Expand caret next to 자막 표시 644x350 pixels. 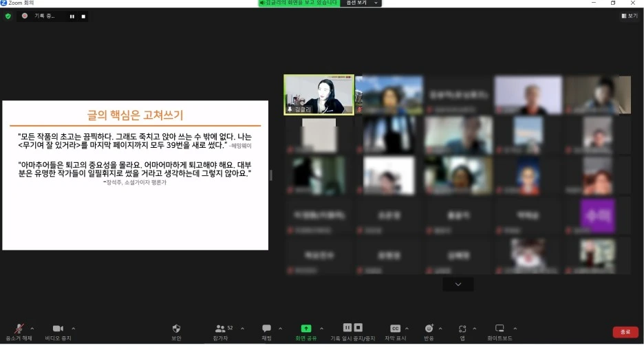(x=407, y=329)
